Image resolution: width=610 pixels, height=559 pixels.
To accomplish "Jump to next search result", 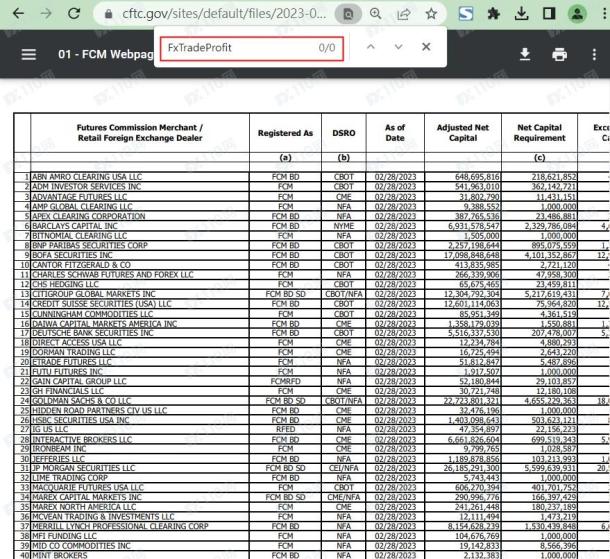I will pos(398,47).
